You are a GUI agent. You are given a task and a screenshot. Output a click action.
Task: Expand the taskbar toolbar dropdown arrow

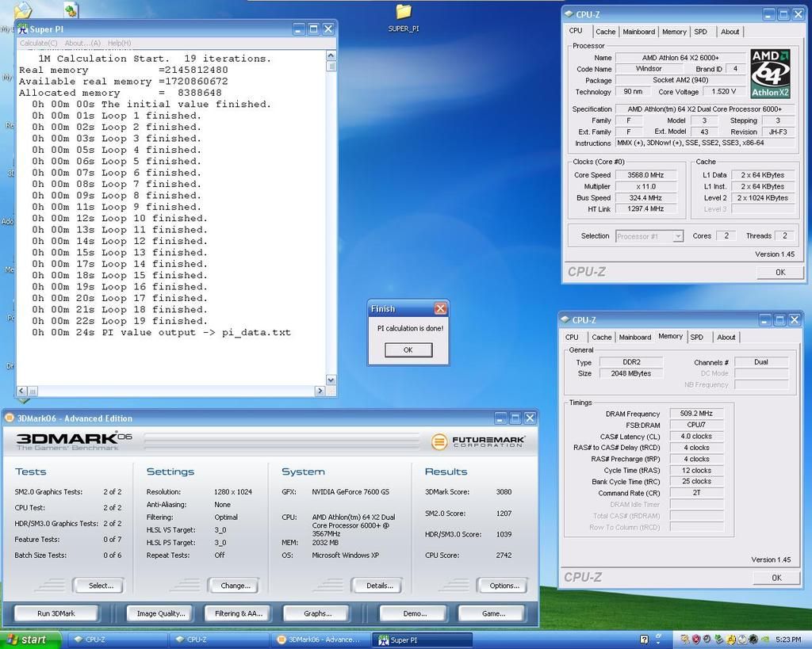coord(658,643)
